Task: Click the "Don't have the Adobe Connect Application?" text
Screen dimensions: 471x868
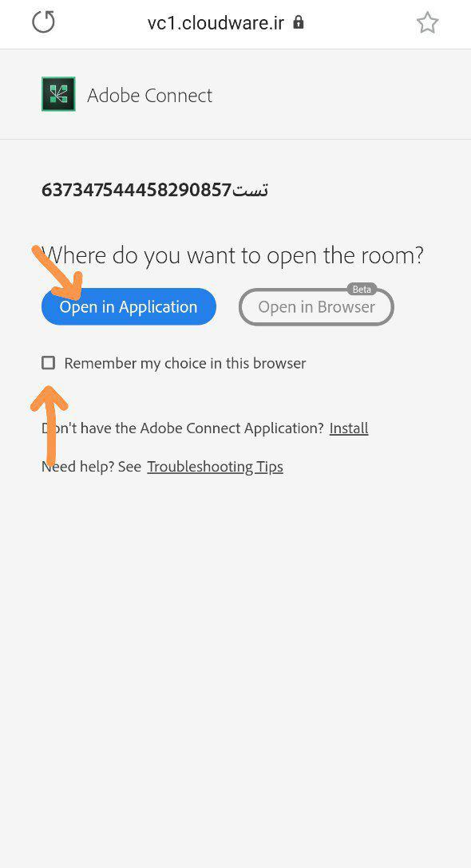Action: [183, 428]
